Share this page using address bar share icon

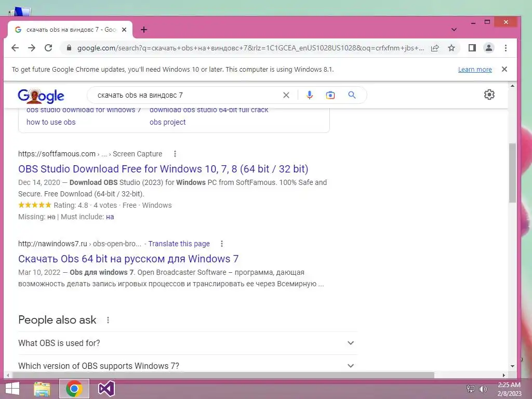point(435,48)
